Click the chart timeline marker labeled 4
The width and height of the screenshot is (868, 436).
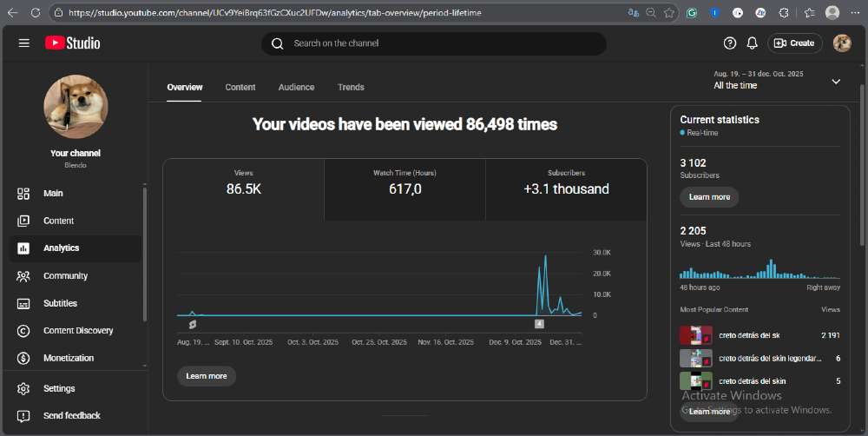[x=539, y=324]
